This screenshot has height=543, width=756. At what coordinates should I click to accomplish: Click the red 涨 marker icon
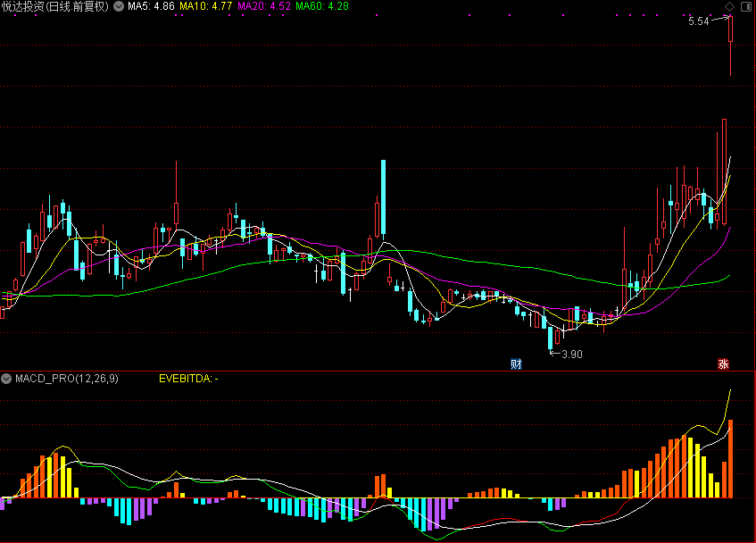723,363
